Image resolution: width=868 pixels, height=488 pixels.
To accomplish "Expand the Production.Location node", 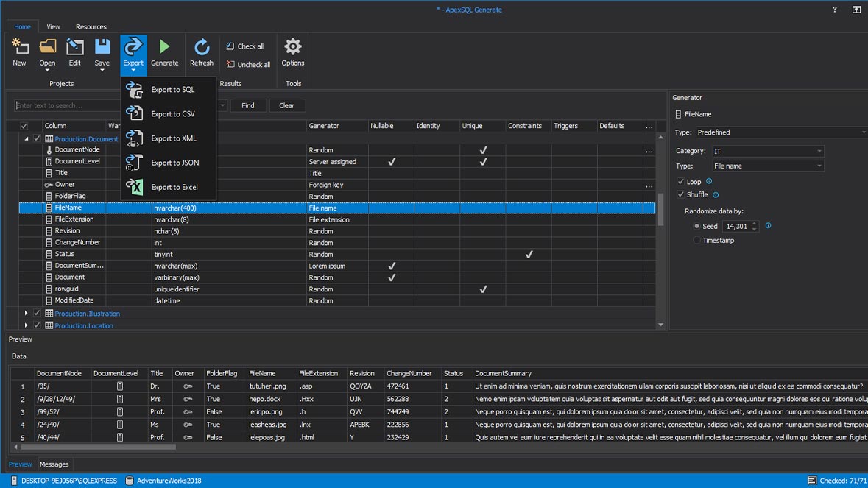I will (26, 325).
